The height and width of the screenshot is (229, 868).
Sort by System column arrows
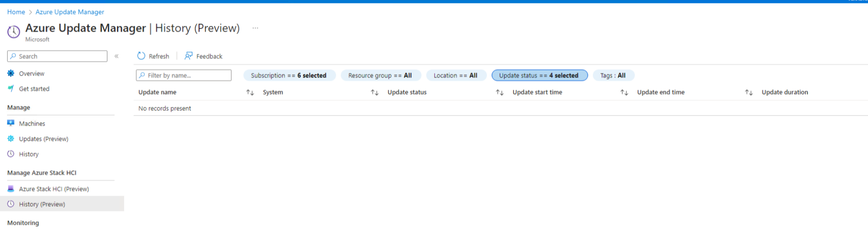(x=374, y=92)
